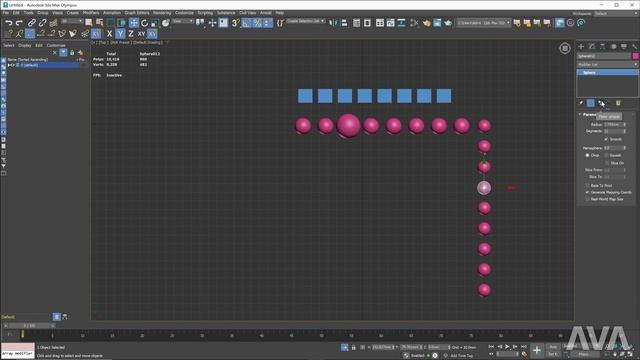Open the Create tab plus icon

pos(581,47)
